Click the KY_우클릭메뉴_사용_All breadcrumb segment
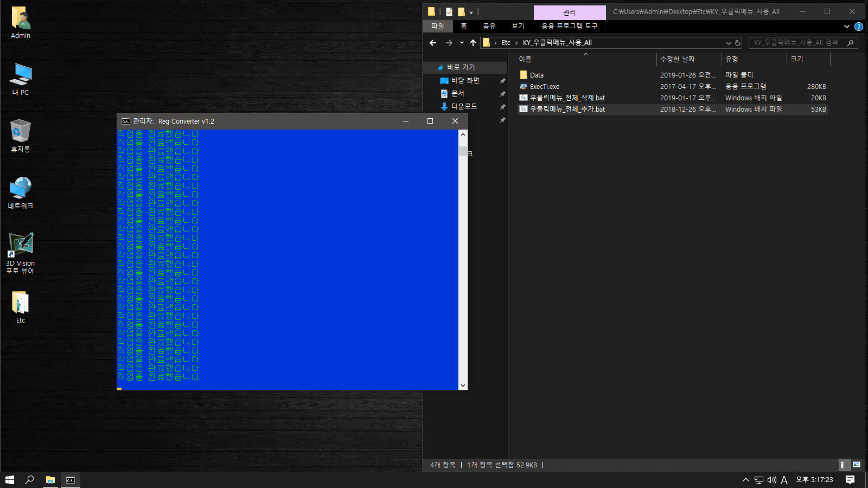This screenshot has height=488, width=868. tap(557, 43)
